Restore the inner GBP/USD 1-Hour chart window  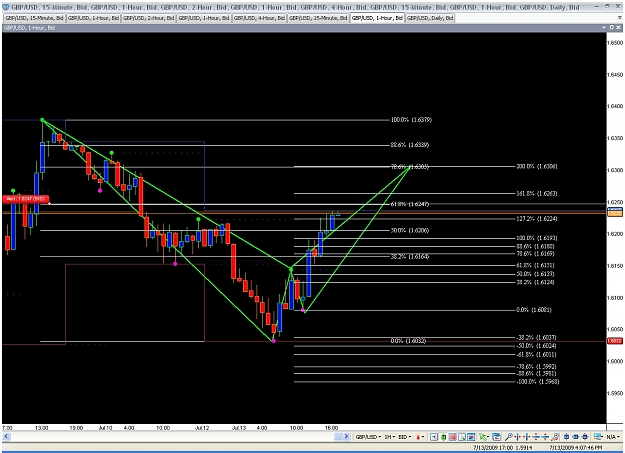tap(612, 28)
